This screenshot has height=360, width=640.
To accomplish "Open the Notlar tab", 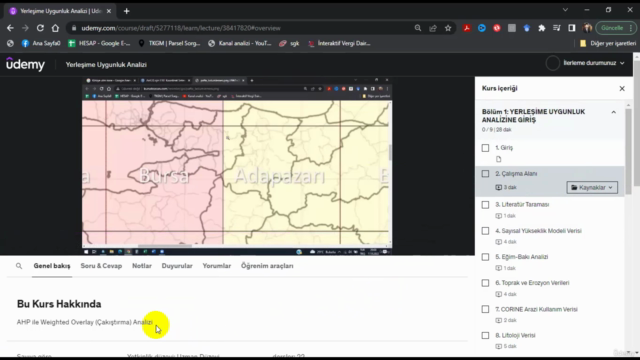I will 142,266.
